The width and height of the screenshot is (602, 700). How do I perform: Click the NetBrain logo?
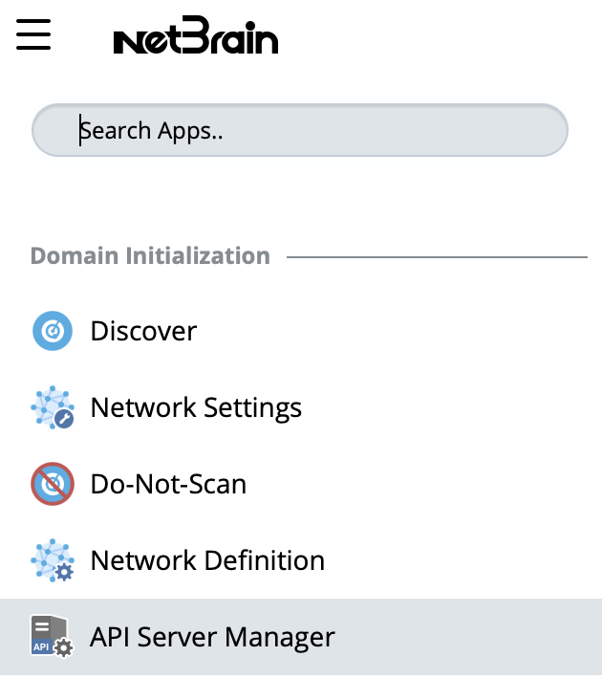coord(196,35)
